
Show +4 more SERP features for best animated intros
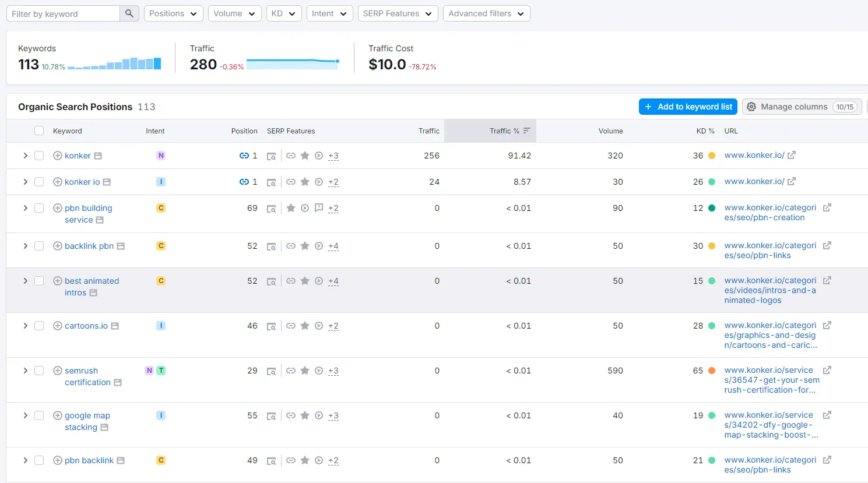pos(333,281)
